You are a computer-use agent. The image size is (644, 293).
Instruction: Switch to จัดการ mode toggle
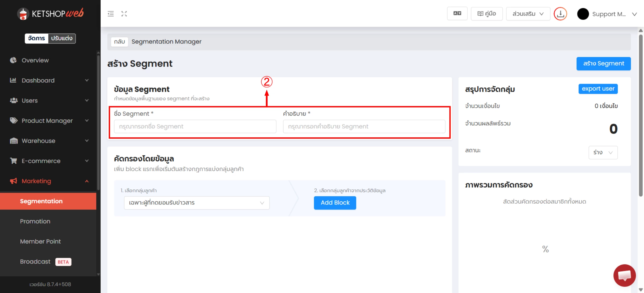[36, 38]
